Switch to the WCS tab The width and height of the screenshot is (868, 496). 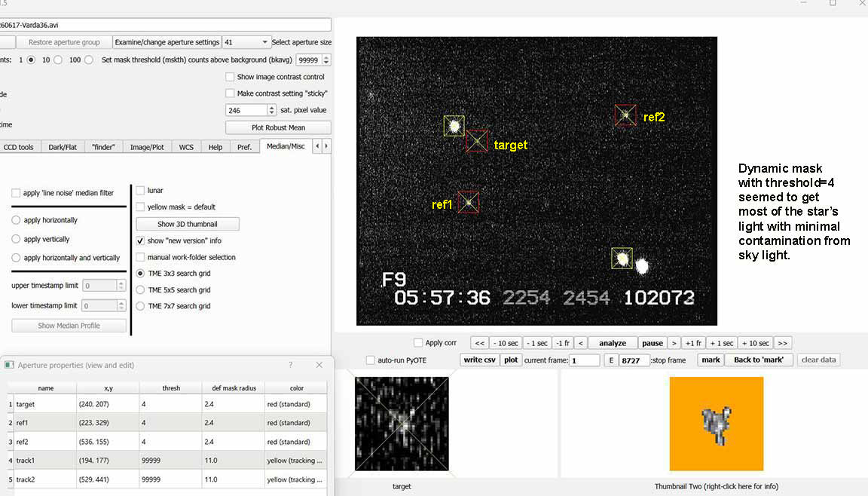tap(186, 147)
